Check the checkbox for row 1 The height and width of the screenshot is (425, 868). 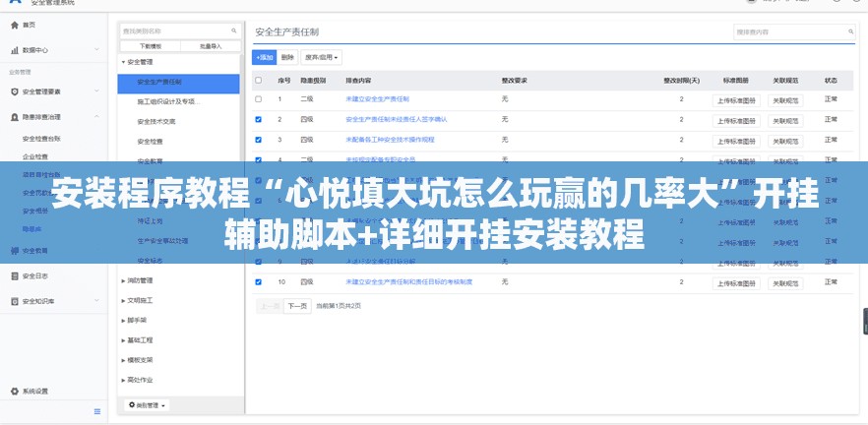259,99
